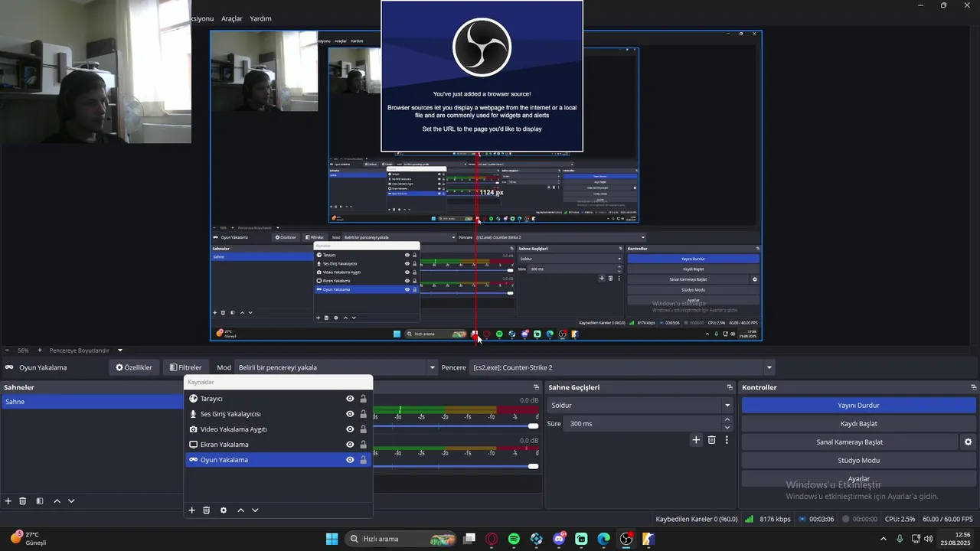The image size is (980, 551).
Task: Open source properties gear in Kaynaklar toolbar
Action: pos(224,510)
